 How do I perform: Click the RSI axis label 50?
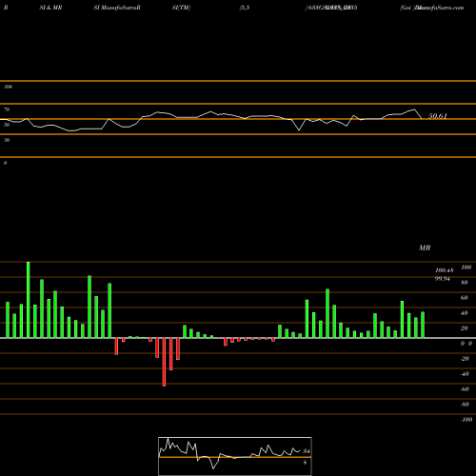click(x=7, y=125)
